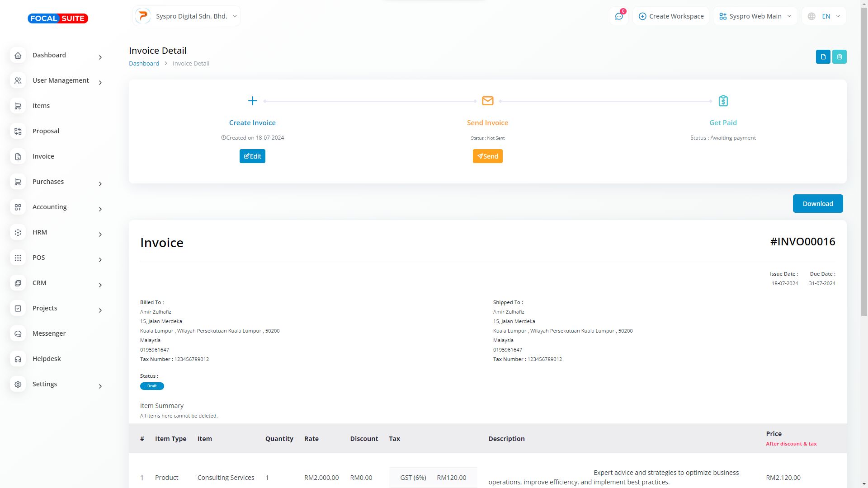Image resolution: width=868 pixels, height=488 pixels.
Task: Click the Helpdesk headset icon
Action: 18,359
